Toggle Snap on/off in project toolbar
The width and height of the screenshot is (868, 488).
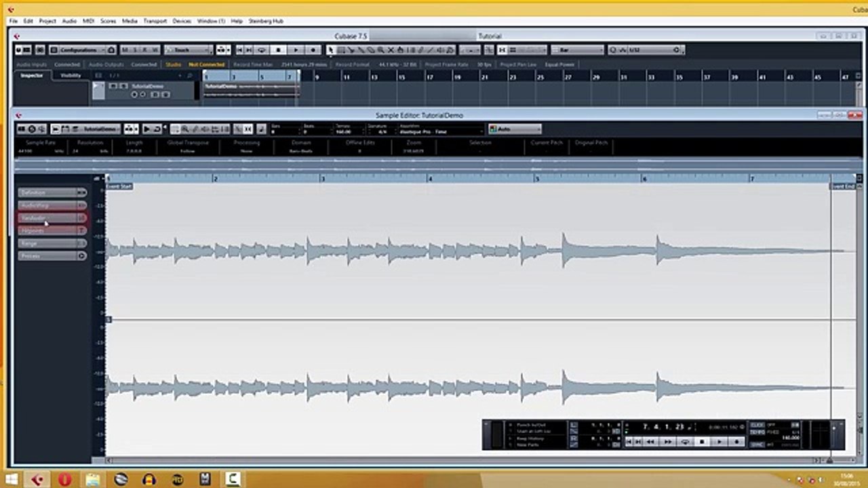[x=502, y=49]
